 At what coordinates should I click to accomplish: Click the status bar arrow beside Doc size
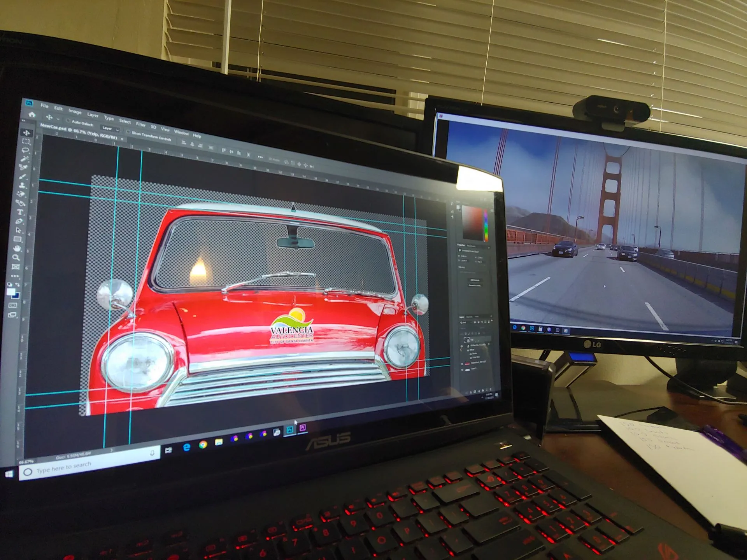click(x=112, y=450)
